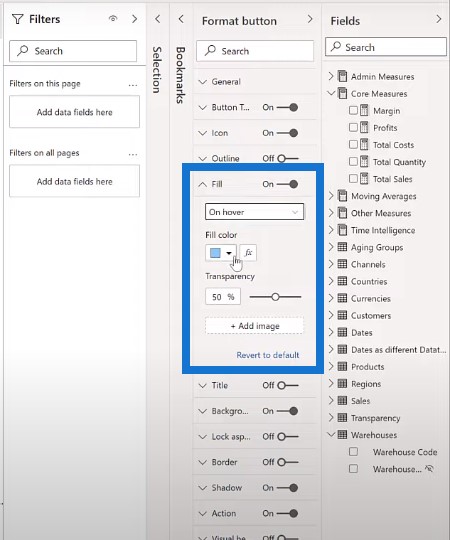Collapse the Core Measures table
The width and height of the screenshot is (450, 540).
331,93
